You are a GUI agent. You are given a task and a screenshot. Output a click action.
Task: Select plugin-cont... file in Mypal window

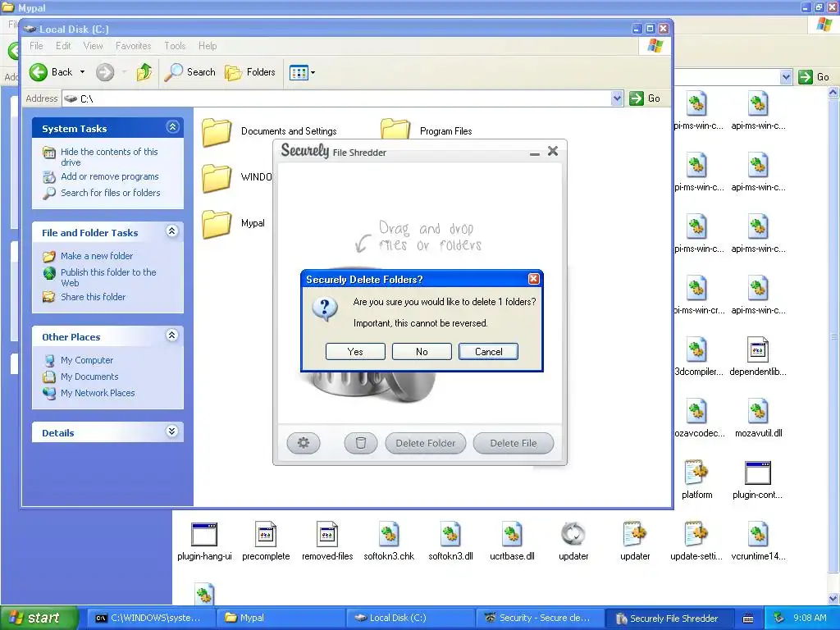pyautogui.click(x=758, y=480)
